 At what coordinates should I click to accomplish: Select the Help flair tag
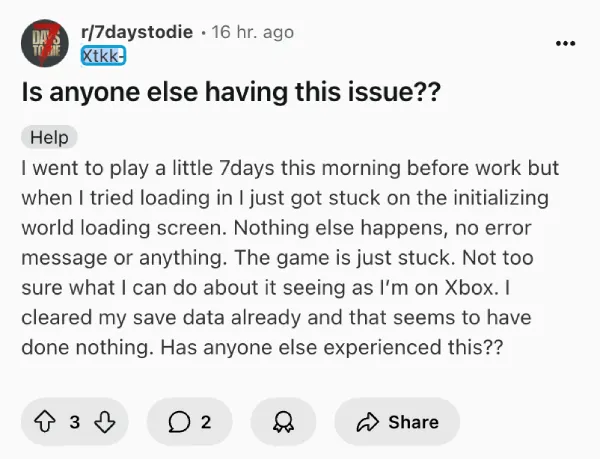tap(49, 137)
